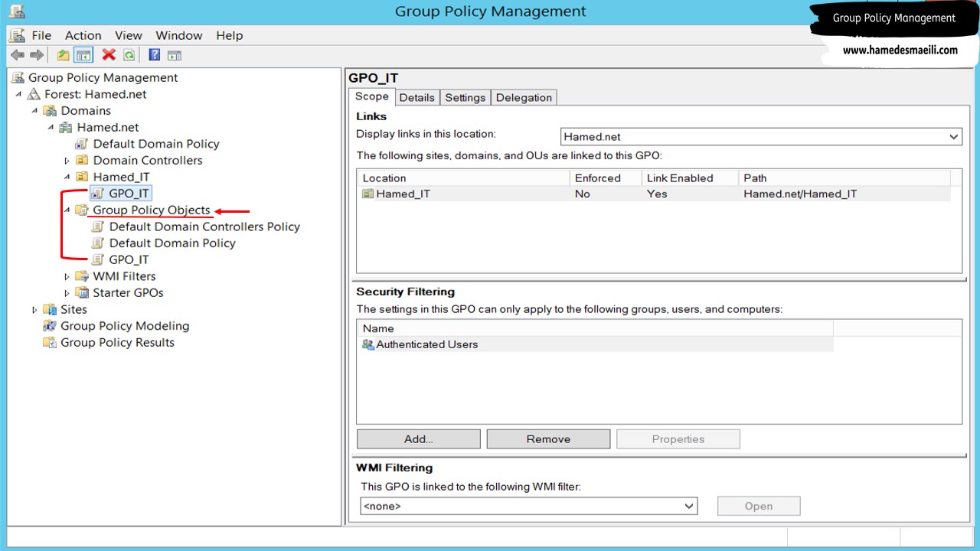Collapse the Group Policy Objects node
The width and height of the screenshot is (980, 551).
67,210
